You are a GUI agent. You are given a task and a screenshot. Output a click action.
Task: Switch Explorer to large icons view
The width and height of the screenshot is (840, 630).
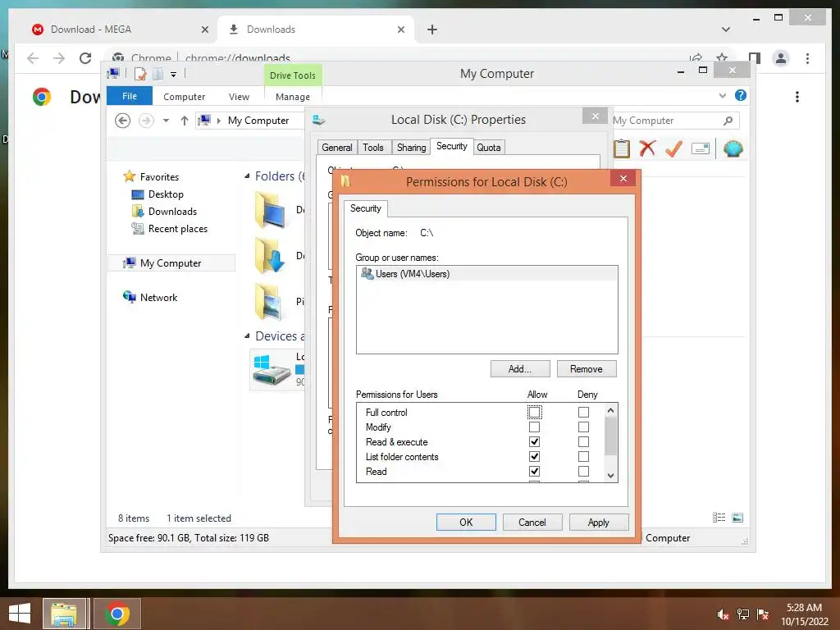737,518
